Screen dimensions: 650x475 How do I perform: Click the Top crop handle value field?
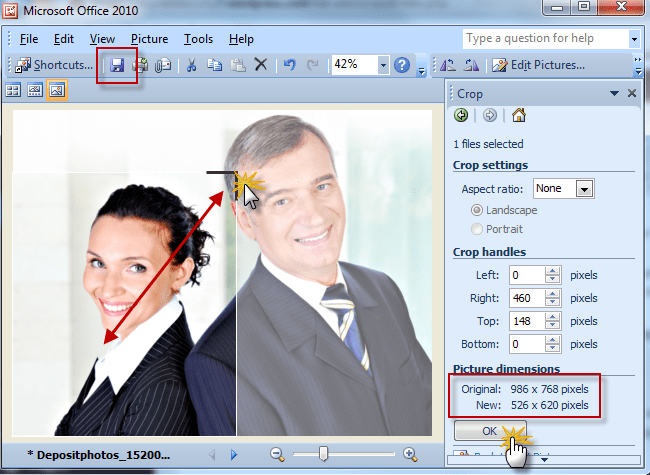click(x=526, y=321)
